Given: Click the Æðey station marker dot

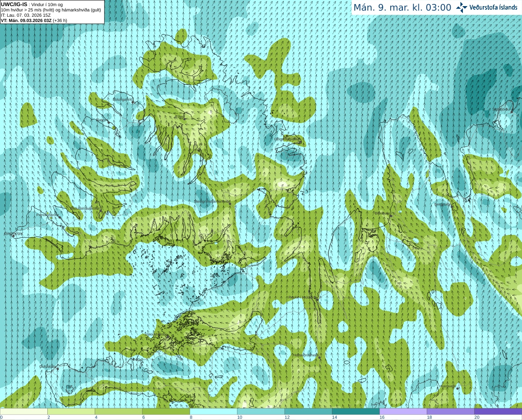Looking at the screenshot, I should [x=185, y=119].
